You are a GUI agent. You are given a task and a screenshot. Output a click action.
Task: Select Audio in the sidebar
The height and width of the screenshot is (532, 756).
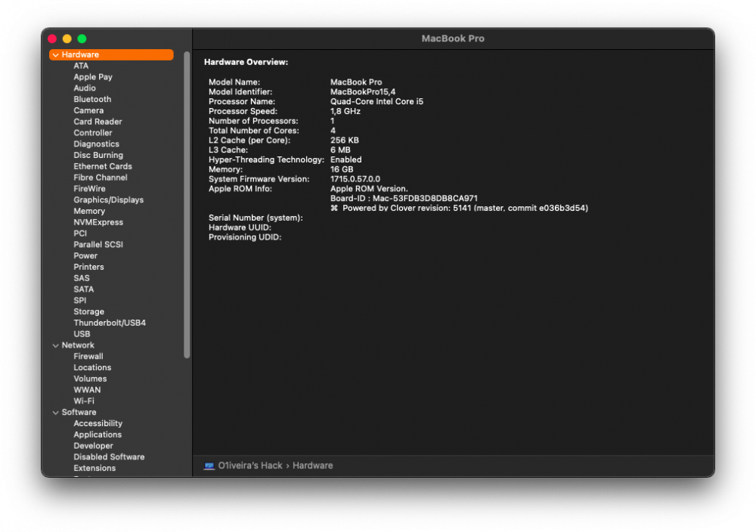[85, 88]
